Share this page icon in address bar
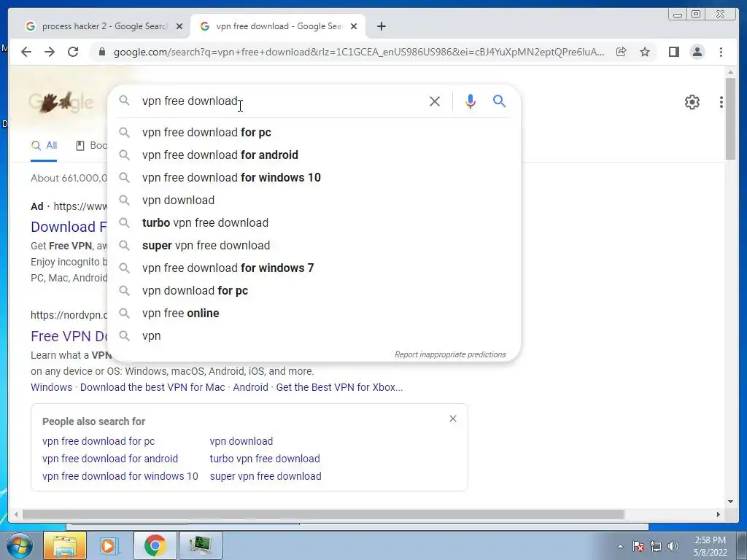 (622, 52)
